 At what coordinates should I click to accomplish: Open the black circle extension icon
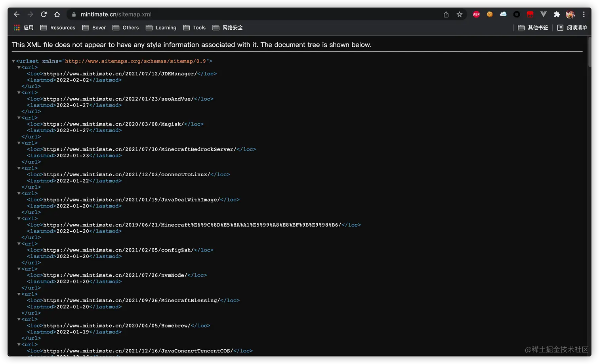pos(517,14)
